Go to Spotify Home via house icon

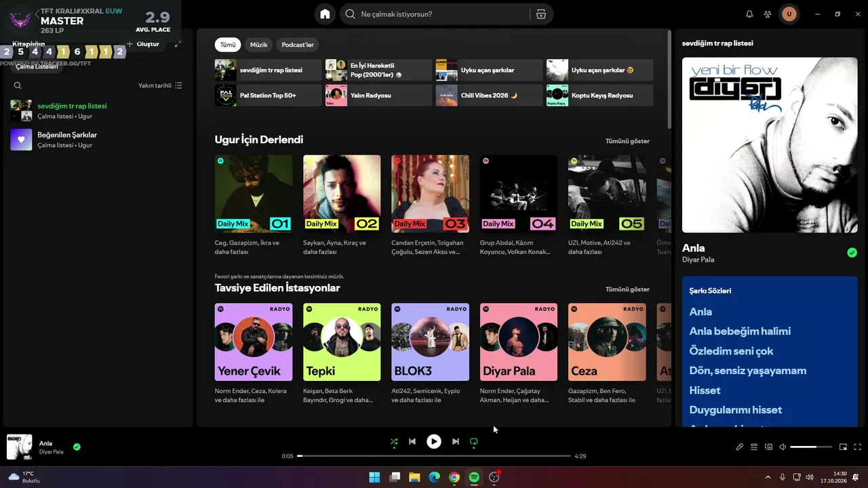(x=325, y=14)
